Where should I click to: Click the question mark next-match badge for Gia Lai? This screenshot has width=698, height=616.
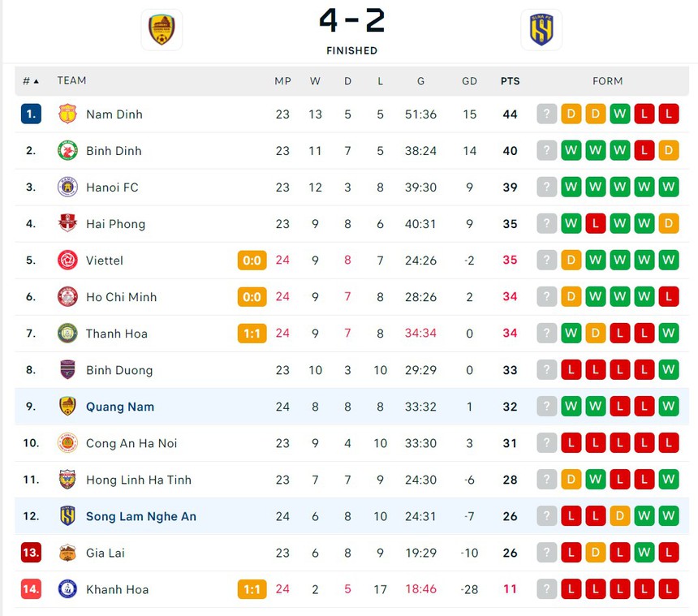click(x=547, y=553)
